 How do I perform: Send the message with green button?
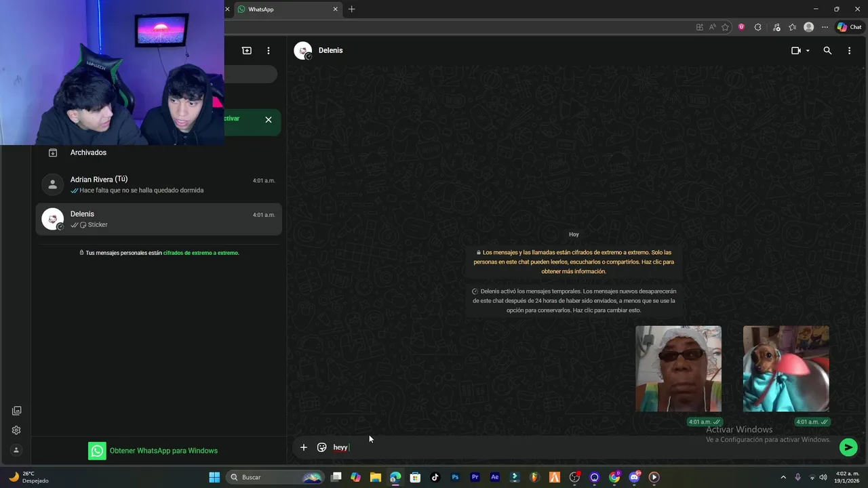(x=848, y=447)
